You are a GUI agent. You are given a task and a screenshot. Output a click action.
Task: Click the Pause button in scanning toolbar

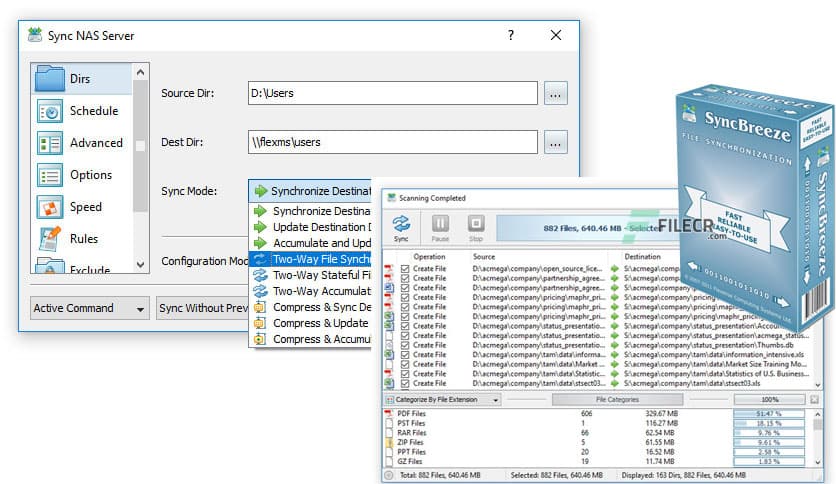pyautogui.click(x=440, y=228)
